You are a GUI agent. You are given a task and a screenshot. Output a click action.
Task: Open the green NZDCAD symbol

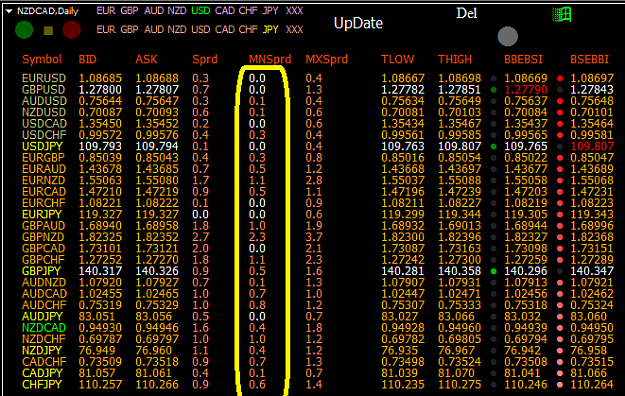[44, 328]
